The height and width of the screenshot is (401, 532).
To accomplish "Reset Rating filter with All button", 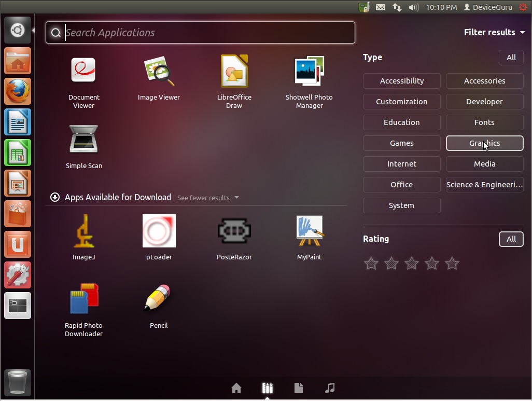I will coord(511,239).
